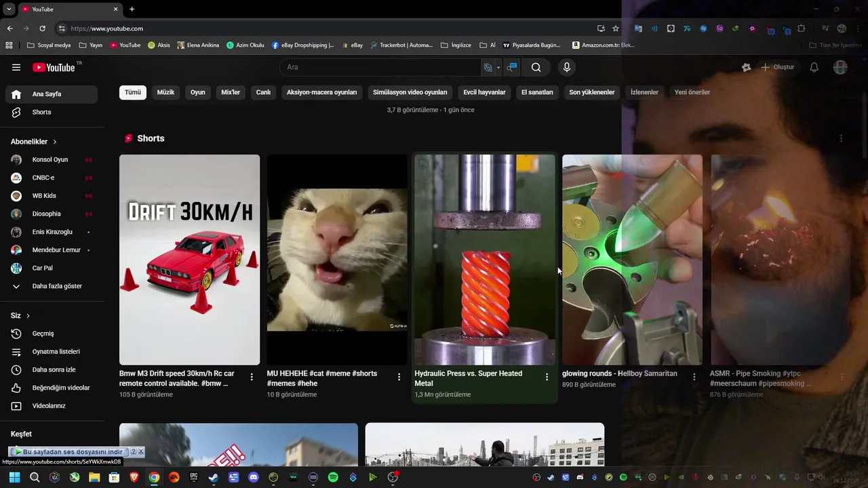Open the BMW M3 Drift short thumbnail
868x488 pixels.
(x=189, y=260)
